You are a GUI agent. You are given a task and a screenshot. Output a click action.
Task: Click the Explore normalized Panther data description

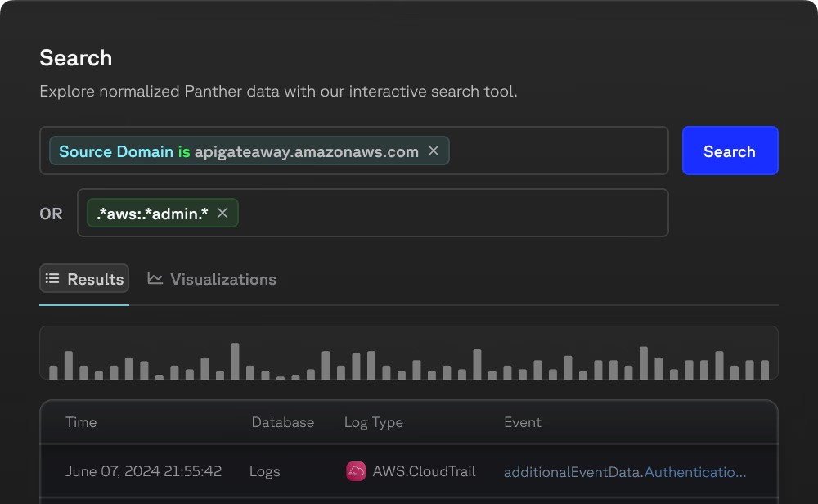pyautogui.click(x=279, y=92)
